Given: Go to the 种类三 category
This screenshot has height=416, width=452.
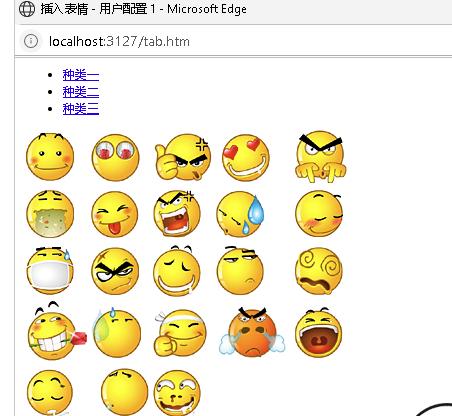Looking at the screenshot, I should pos(81,109).
